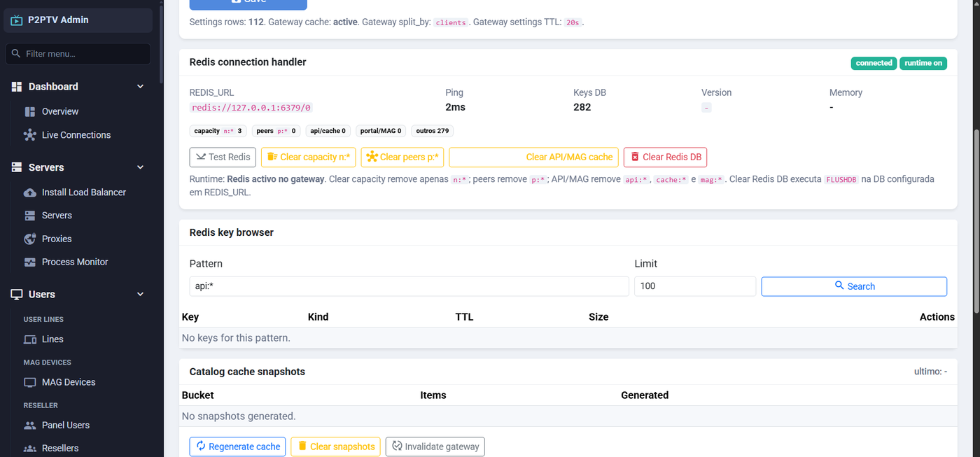Click the portal/MAG 0 badge
980x457 pixels.
click(381, 131)
